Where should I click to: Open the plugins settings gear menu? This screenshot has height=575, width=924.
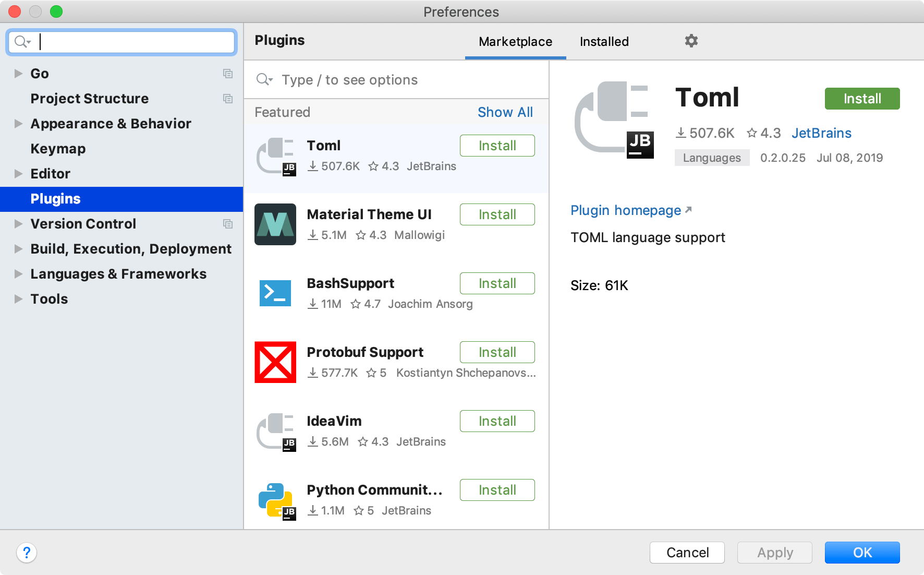(691, 41)
